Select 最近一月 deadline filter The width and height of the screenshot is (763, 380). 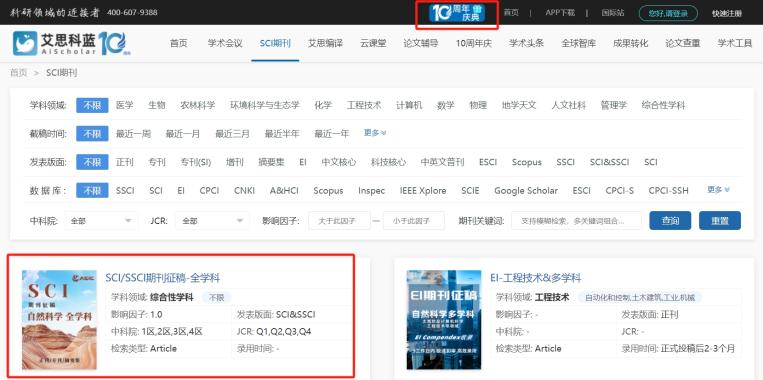pos(182,134)
